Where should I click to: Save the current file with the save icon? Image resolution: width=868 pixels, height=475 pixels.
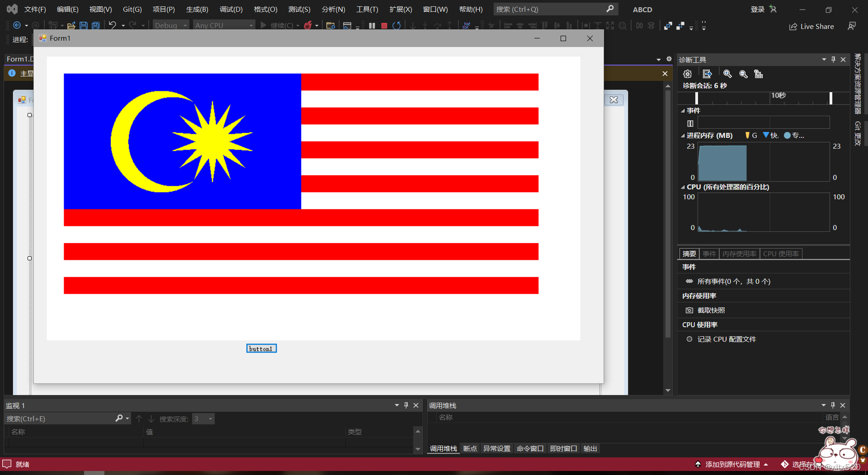click(x=84, y=26)
